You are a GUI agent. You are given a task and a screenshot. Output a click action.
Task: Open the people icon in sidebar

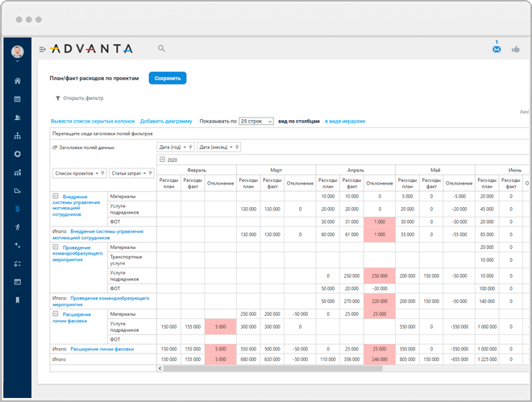(x=17, y=118)
